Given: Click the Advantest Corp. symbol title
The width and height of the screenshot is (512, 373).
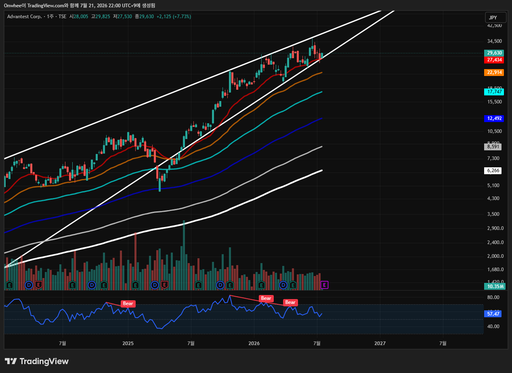Looking at the screenshot, I should (x=24, y=16).
